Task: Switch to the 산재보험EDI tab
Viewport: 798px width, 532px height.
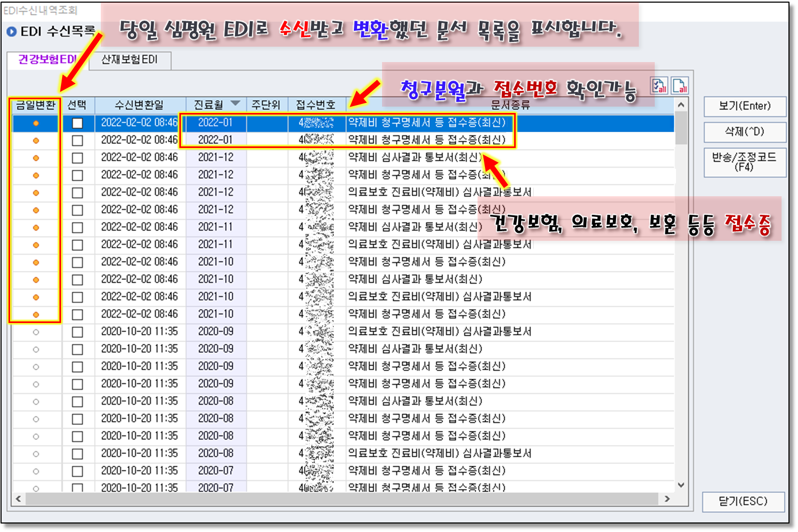Action: click(129, 60)
